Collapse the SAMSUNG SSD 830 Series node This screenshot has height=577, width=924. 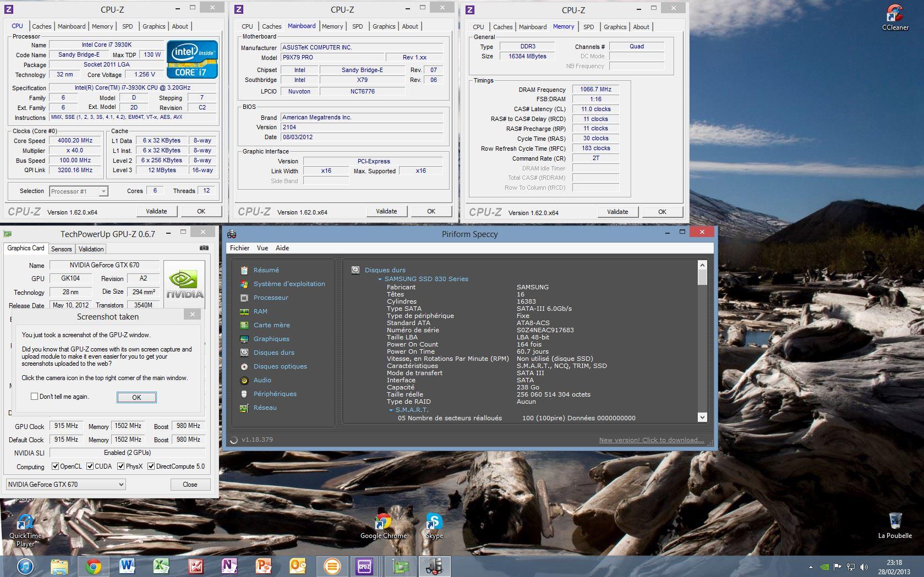380,279
